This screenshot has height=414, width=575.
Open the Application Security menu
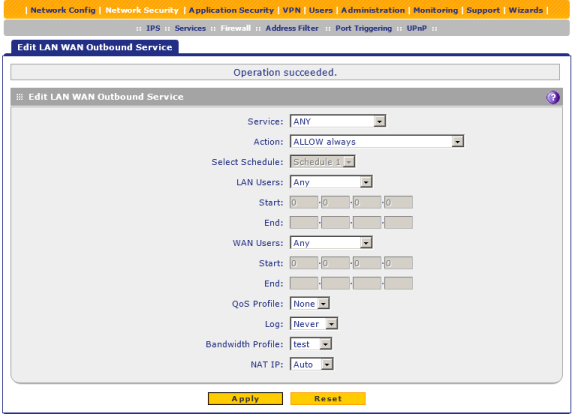point(231,10)
